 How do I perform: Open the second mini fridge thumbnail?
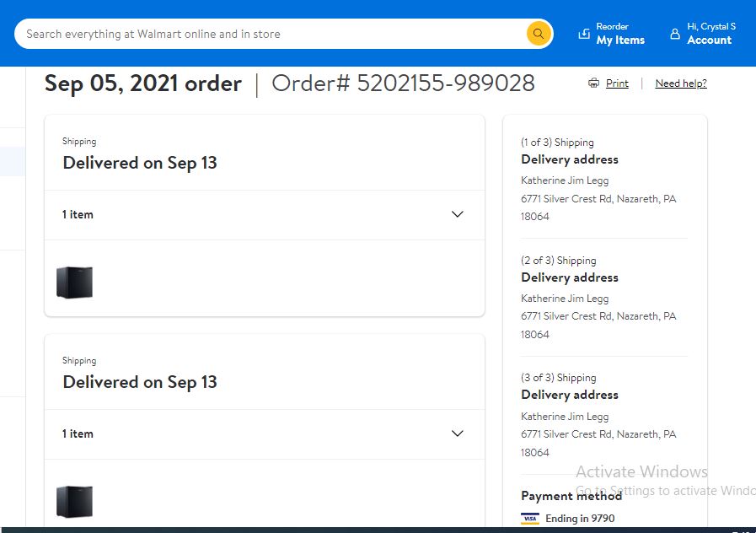coord(75,501)
